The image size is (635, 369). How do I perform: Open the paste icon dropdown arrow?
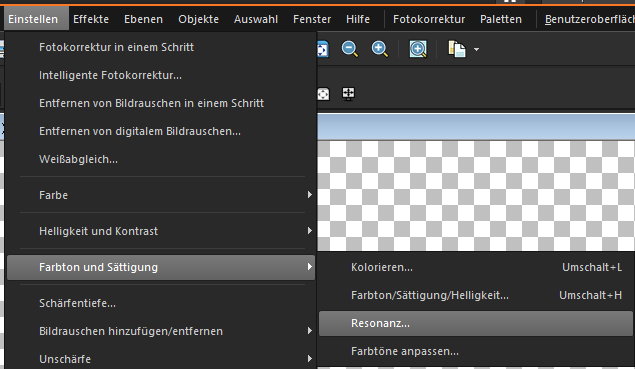tap(476, 49)
